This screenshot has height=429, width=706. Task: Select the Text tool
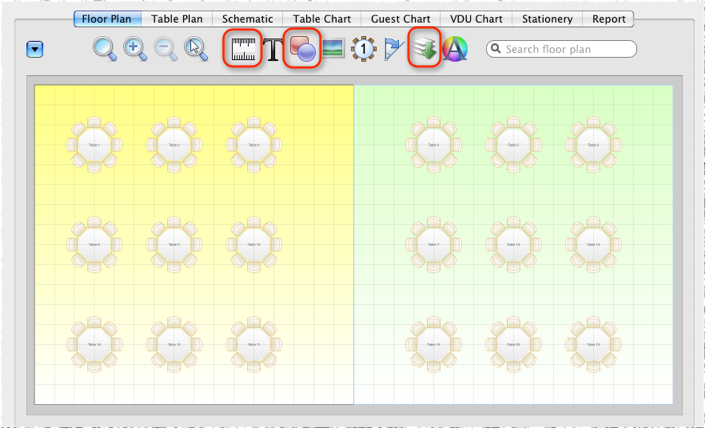pyautogui.click(x=272, y=50)
